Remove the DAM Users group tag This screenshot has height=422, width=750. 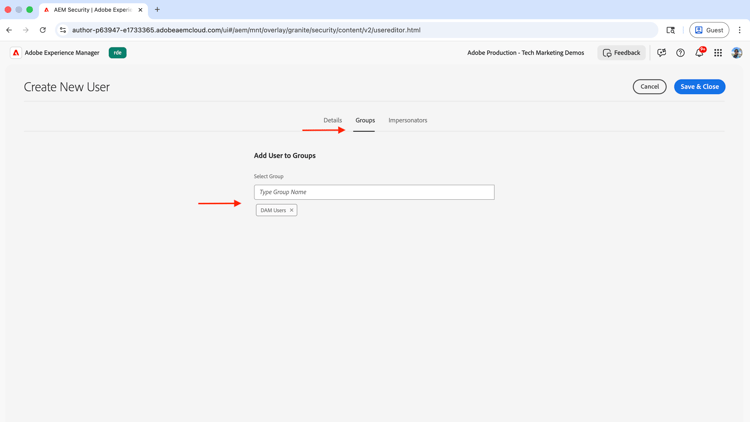pyautogui.click(x=292, y=210)
